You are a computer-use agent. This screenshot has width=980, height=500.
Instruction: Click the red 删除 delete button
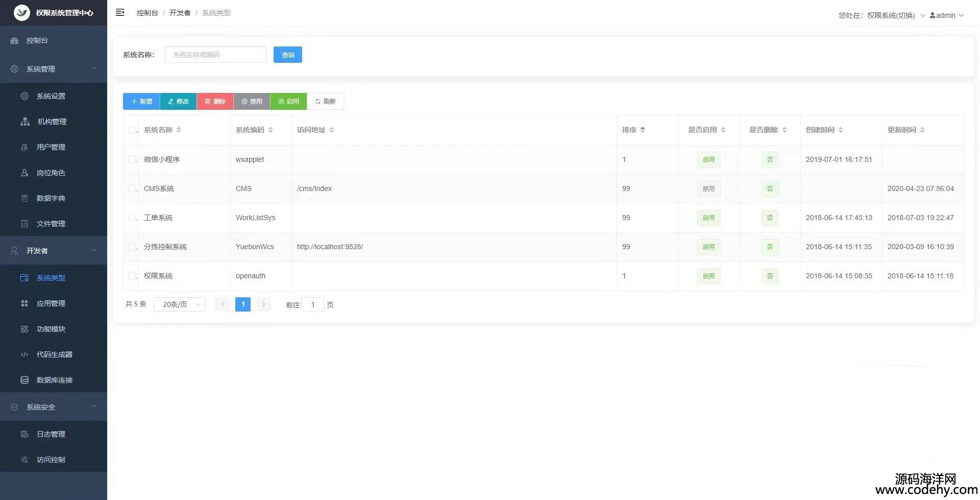[x=215, y=101]
